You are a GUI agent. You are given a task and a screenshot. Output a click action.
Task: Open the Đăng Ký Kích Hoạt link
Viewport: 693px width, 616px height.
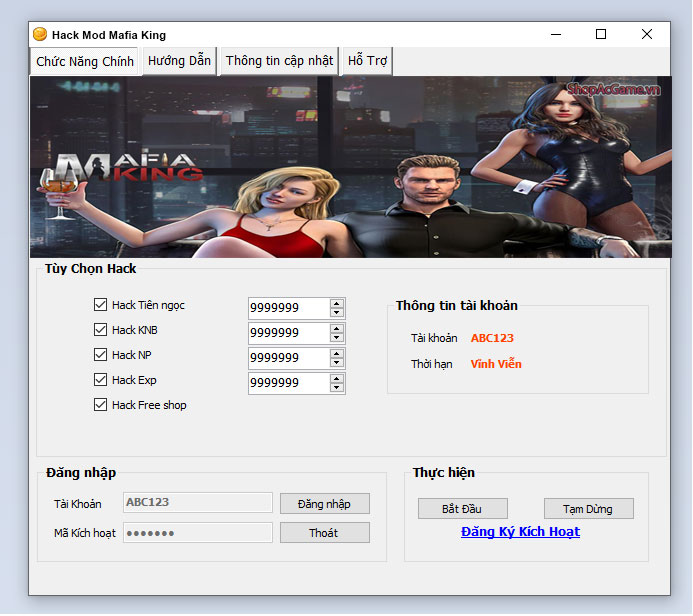521,532
